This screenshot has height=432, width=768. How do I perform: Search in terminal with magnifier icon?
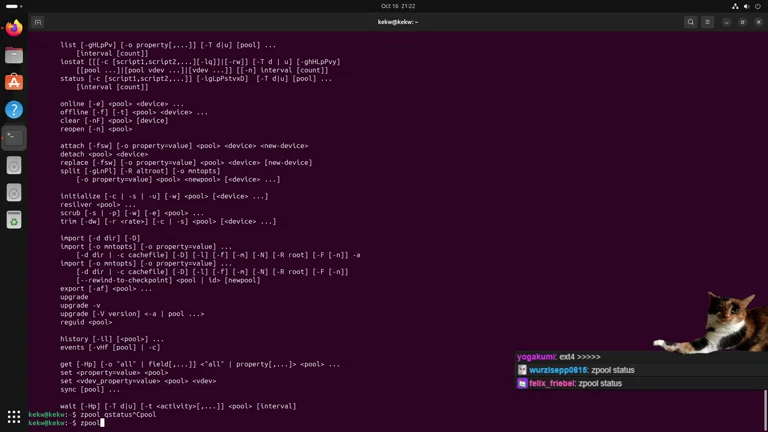[691, 22]
